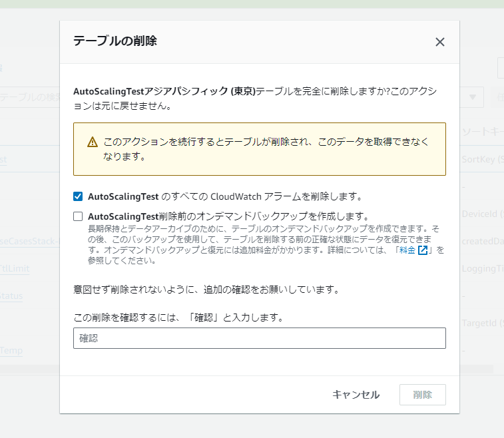This screenshot has height=438, width=504.
Task: Click the seCasesStack table link in background
Action: tap(30, 242)
